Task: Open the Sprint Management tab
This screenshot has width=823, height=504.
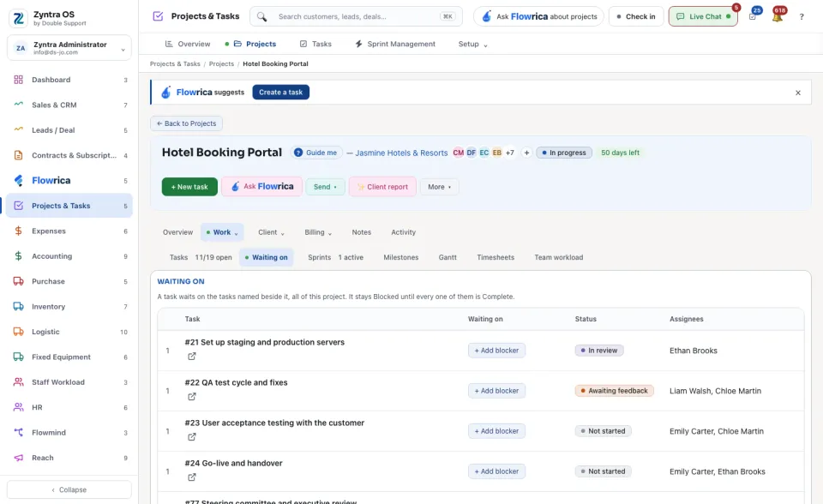Action: [395, 44]
